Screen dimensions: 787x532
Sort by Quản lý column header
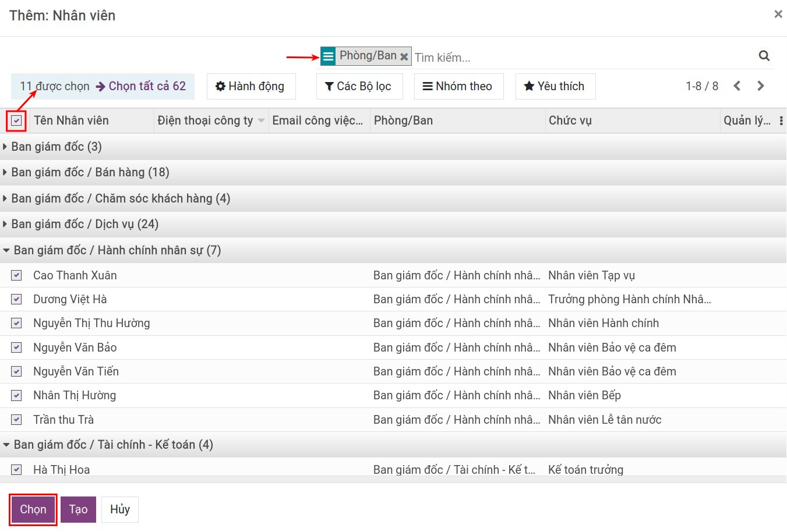[747, 120]
